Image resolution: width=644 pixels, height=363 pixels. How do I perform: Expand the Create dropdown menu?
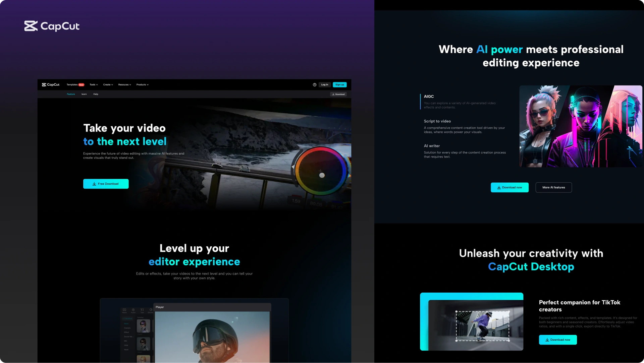tap(108, 85)
